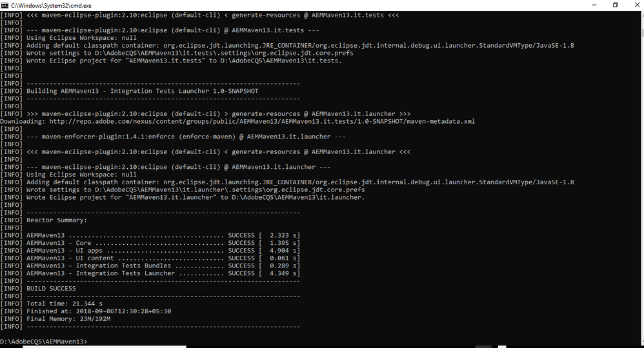Close the cmd.exe window
This screenshot has width=644, height=348.
[x=637, y=5]
